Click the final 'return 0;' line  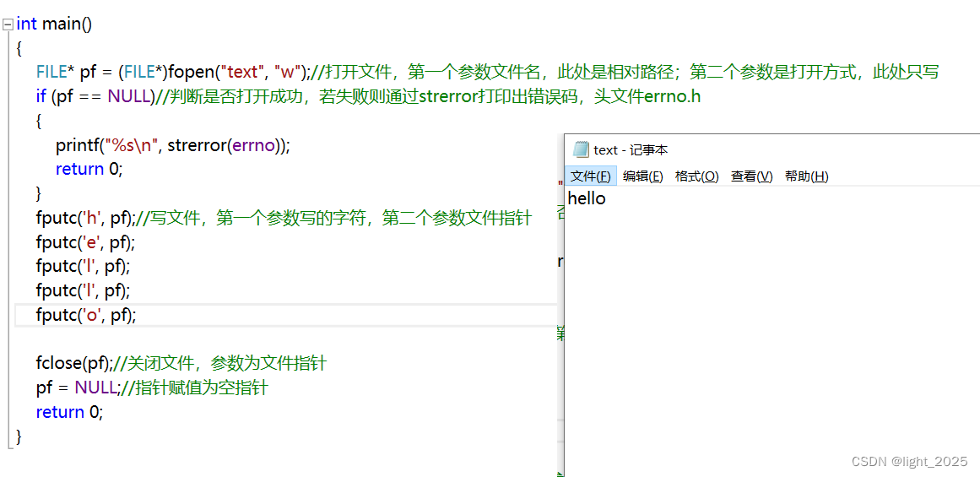[x=69, y=412]
